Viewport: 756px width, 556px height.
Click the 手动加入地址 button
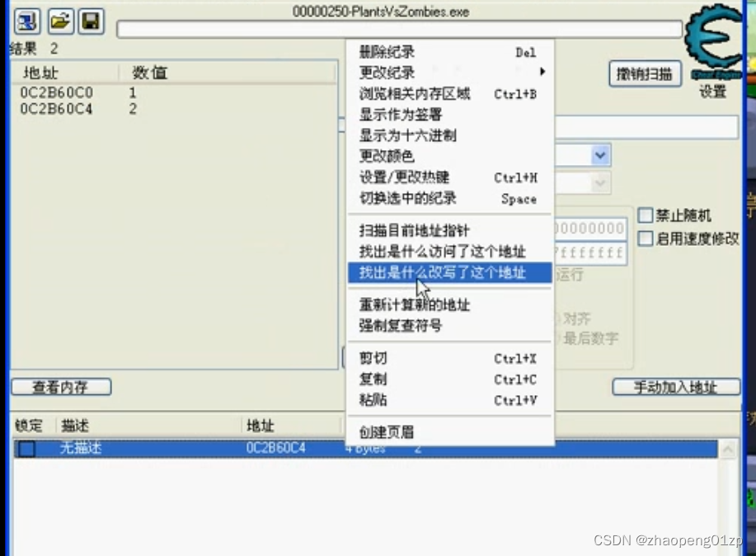point(676,386)
